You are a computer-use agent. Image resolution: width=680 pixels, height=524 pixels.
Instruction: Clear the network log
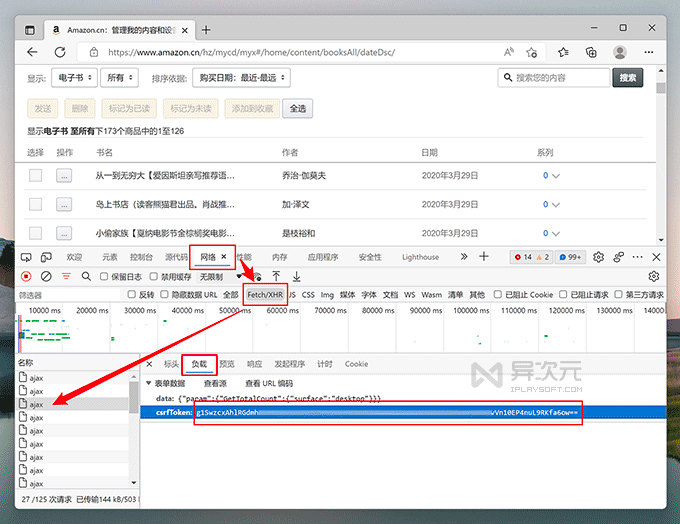click(x=46, y=276)
